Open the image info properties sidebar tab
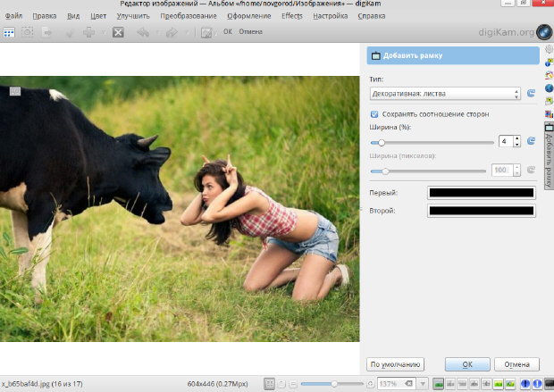Screen dimensions: 554x392 549,63
